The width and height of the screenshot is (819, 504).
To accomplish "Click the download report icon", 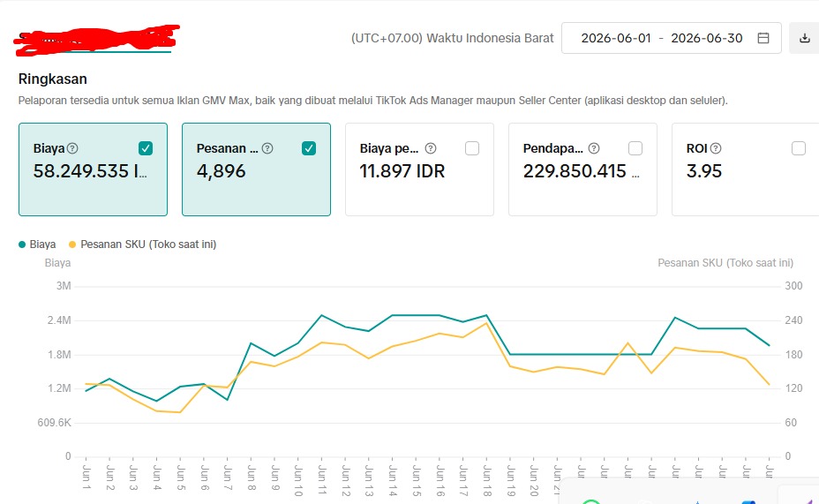I will point(804,38).
